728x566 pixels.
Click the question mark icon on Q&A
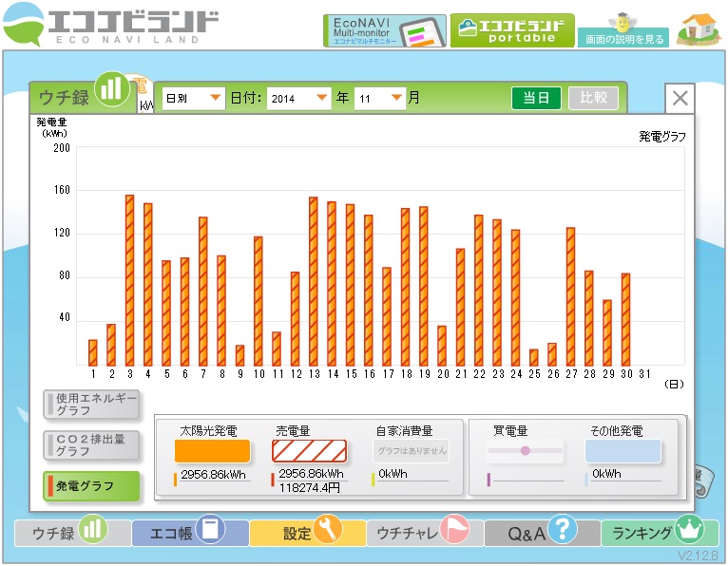click(x=563, y=528)
